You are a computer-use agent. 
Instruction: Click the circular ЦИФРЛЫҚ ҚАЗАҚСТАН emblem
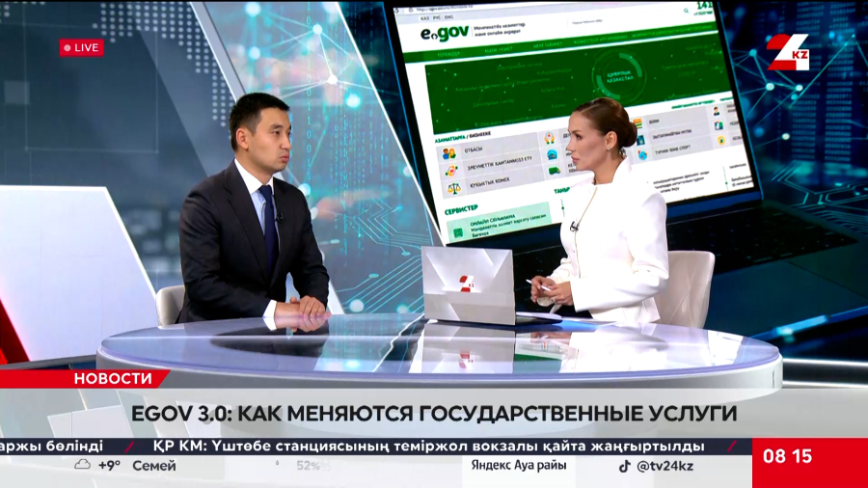618,76
